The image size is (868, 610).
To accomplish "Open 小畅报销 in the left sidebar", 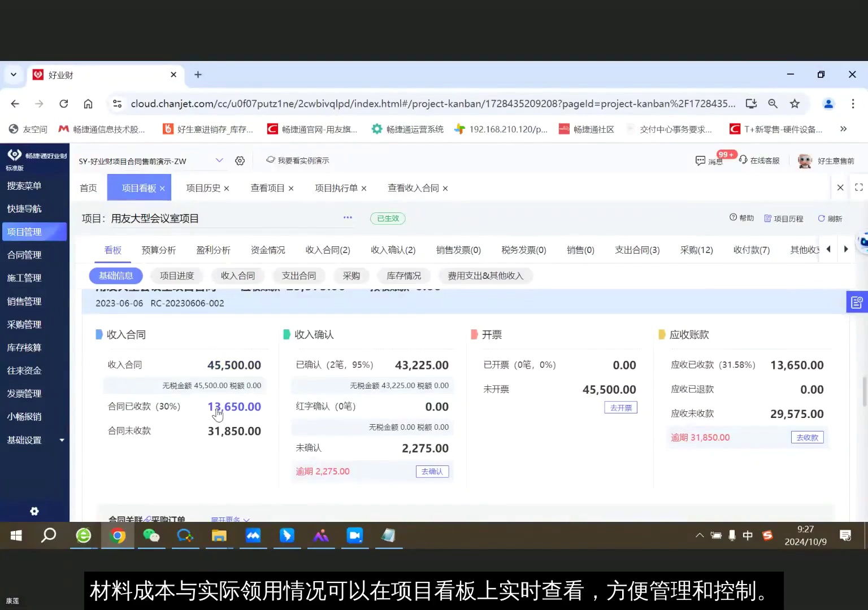I will pos(24,416).
